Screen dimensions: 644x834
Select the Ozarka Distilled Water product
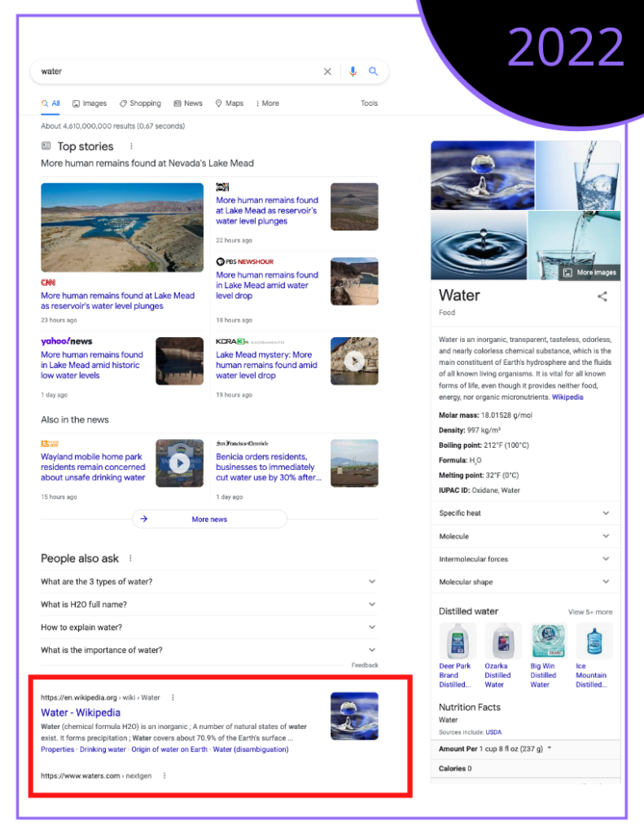point(503,656)
